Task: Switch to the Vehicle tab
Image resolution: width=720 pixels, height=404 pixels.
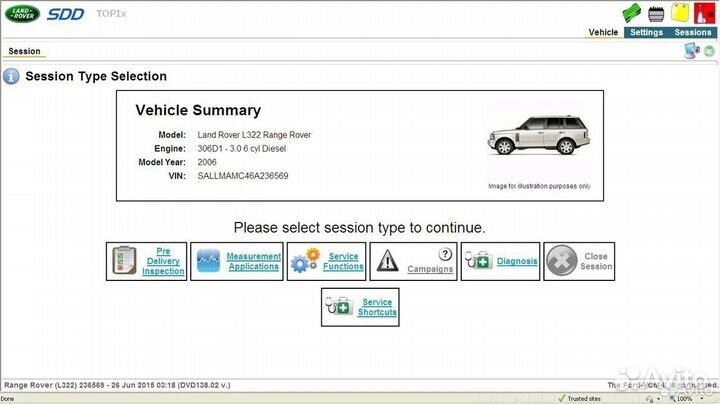Action: 603,32
